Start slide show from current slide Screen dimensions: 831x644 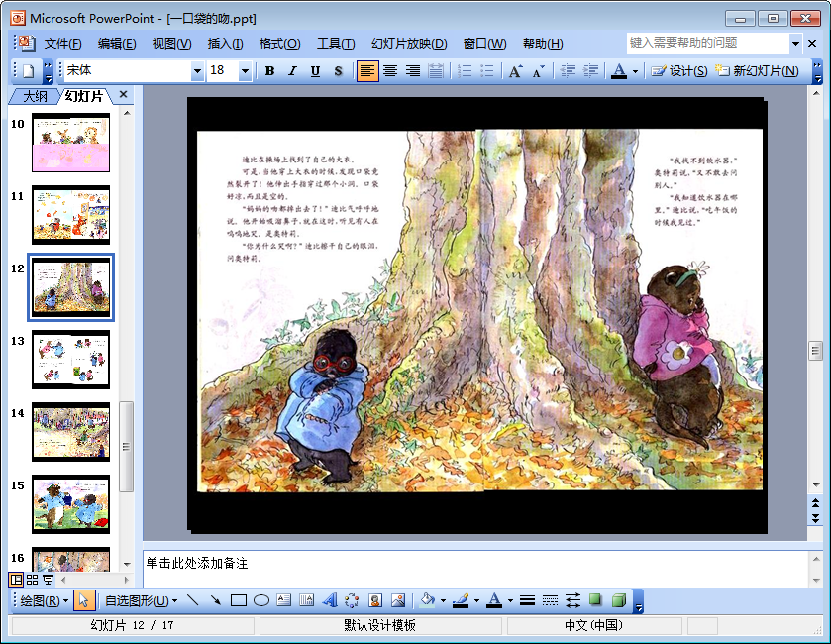[x=48, y=580]
